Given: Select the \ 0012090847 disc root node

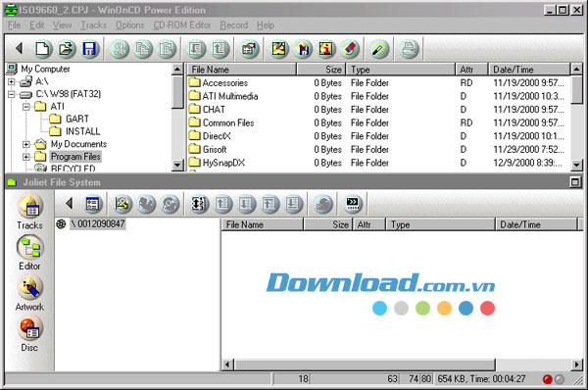Looking at the screenshot, I should (x=97, y=223).
